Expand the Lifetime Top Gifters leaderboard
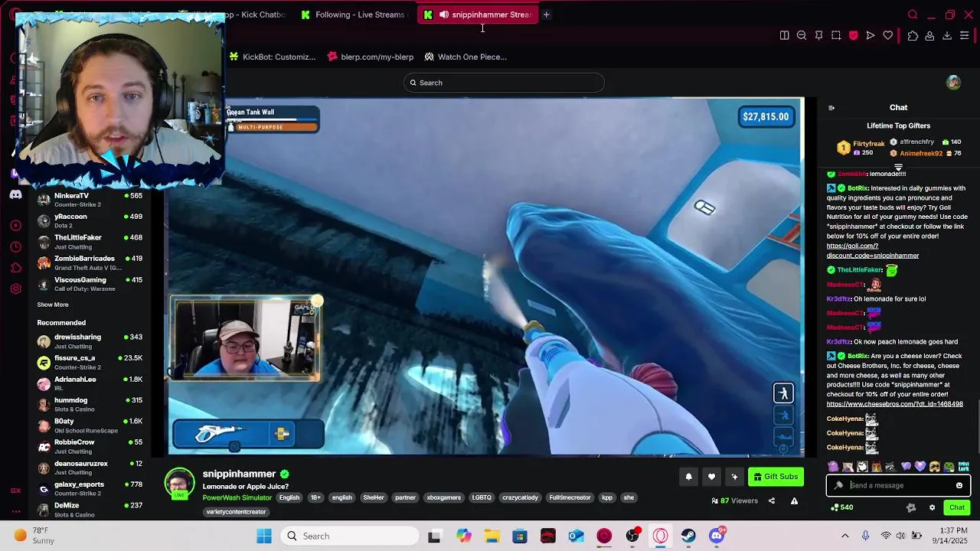Viewport: 980px width, 551px height. pos(898,168)
